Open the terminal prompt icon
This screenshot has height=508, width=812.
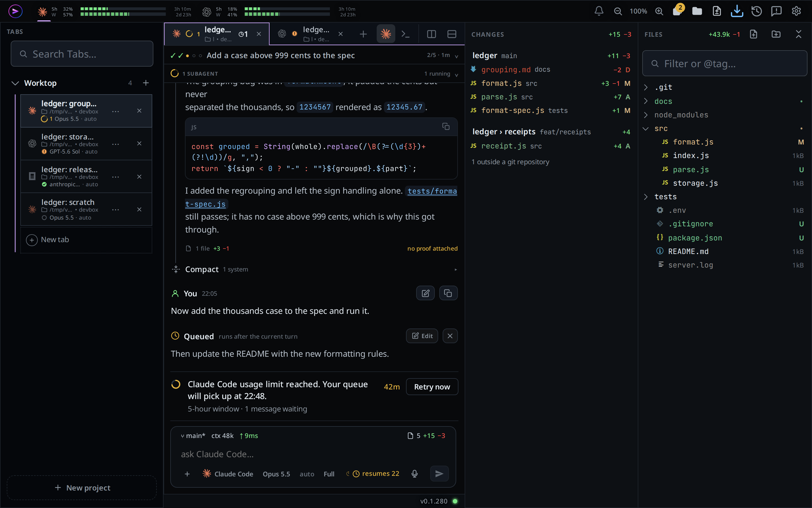tap(406, 34)
